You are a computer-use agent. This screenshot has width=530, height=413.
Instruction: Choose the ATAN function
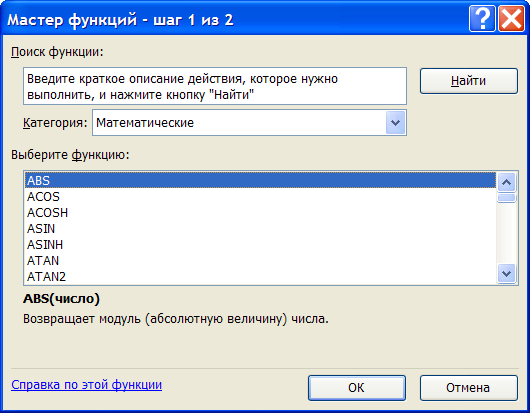click(x=260, y=261)
